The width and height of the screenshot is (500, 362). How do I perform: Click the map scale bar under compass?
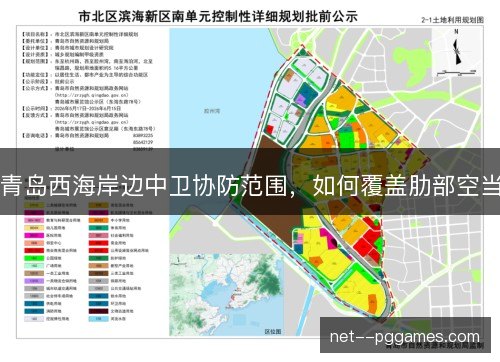pos(457,72)
